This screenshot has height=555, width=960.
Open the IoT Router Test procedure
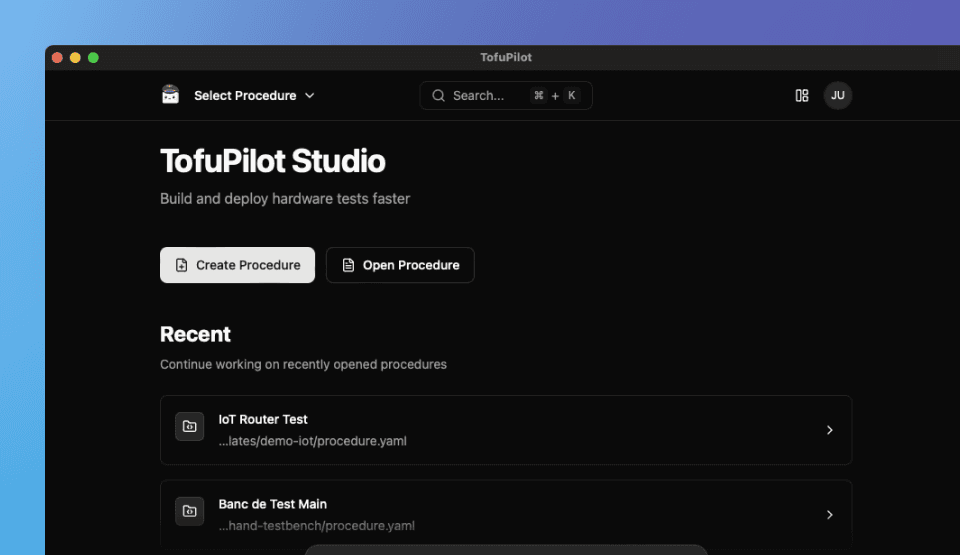pos(505,430)
